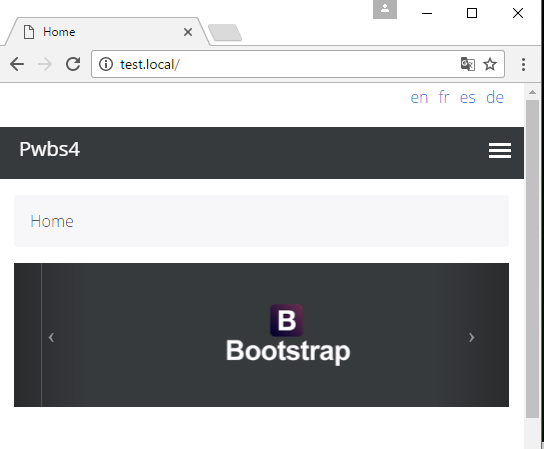Switch language to German (de)
Screen dimensions: 544x449
tap(495, 97)
